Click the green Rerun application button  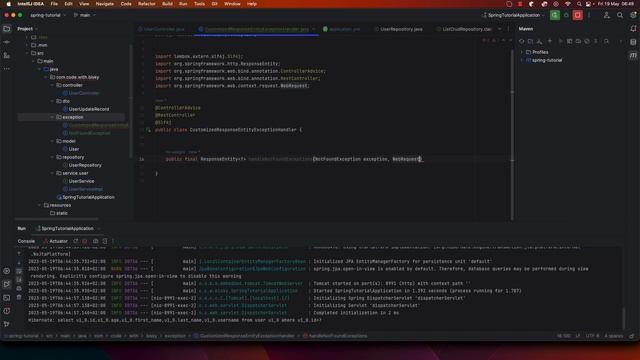[x=554, y=15]
